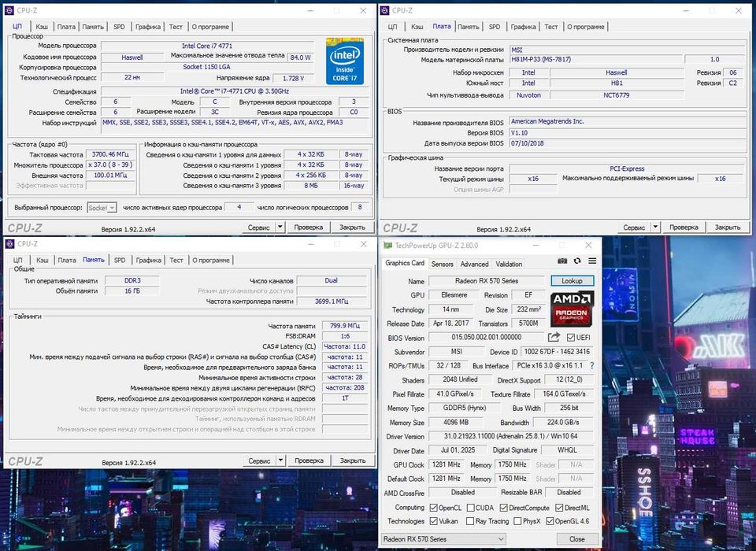Open the Validation tab in GPU-Z
Screen dimensions: 756x551
(x=509, y=264)
